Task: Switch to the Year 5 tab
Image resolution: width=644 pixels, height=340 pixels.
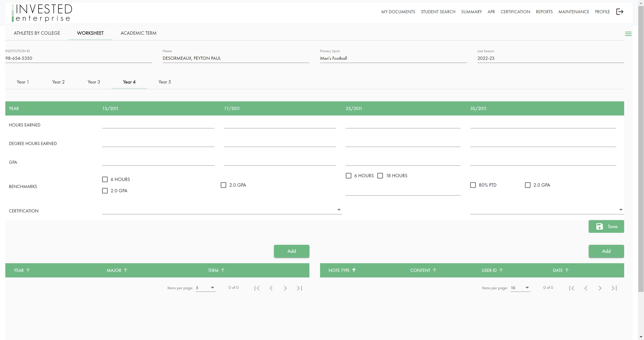Action: click(164, 82)
